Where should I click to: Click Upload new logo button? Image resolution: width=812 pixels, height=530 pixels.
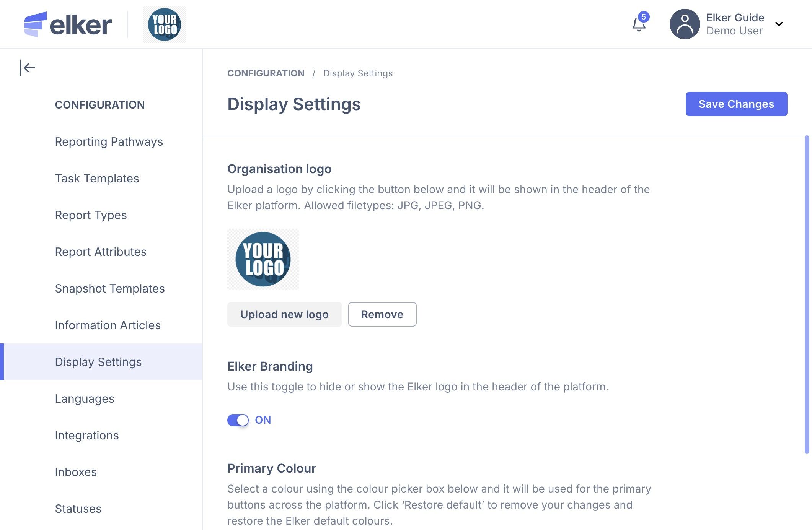point(284,314)
